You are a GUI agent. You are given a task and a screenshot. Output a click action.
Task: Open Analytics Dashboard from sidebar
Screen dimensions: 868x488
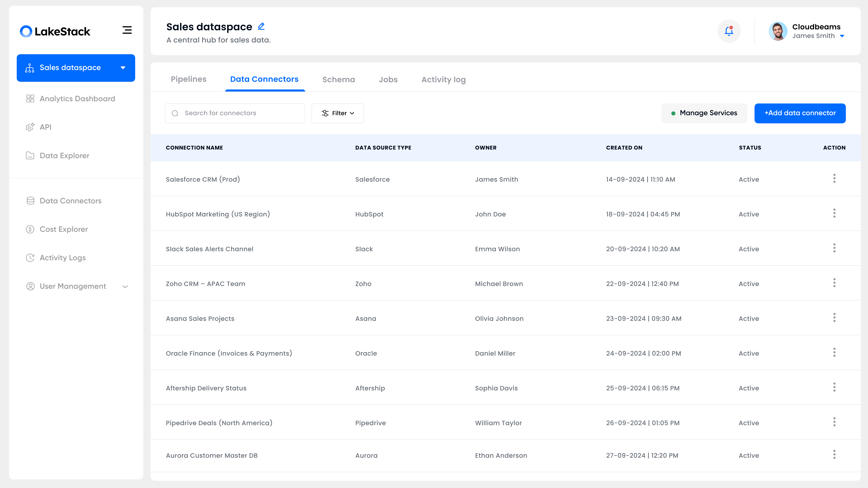(77, 99)
